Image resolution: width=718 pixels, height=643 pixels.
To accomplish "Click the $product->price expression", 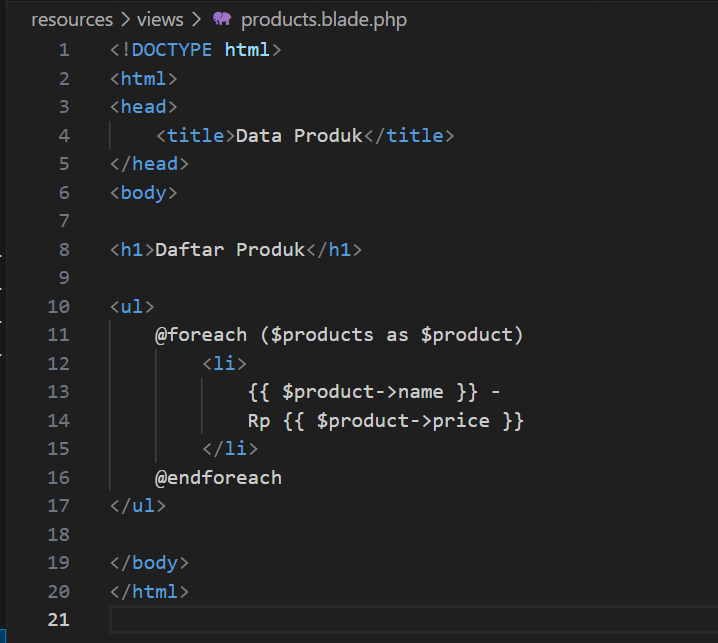I will pos(403,420).
